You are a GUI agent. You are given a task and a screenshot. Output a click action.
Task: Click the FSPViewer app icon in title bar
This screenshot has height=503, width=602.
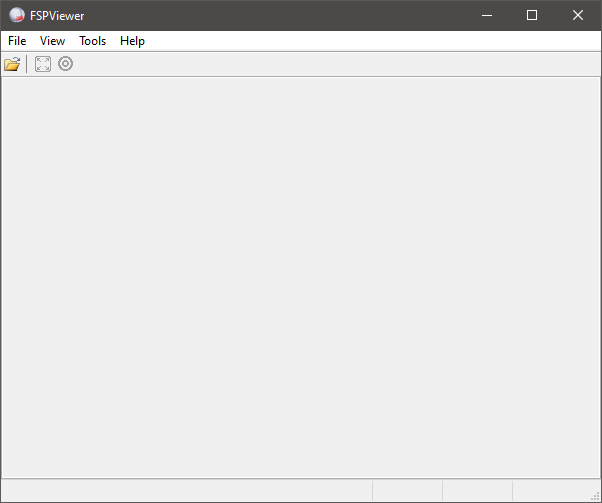click(17, 15)
